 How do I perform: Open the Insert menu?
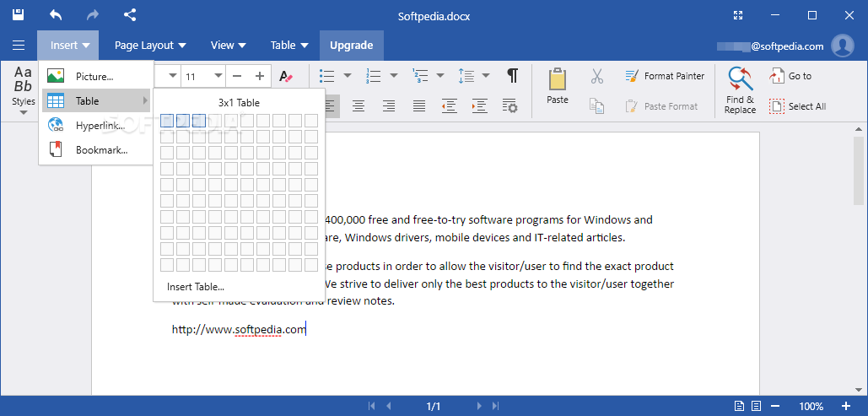pos(68,46)
